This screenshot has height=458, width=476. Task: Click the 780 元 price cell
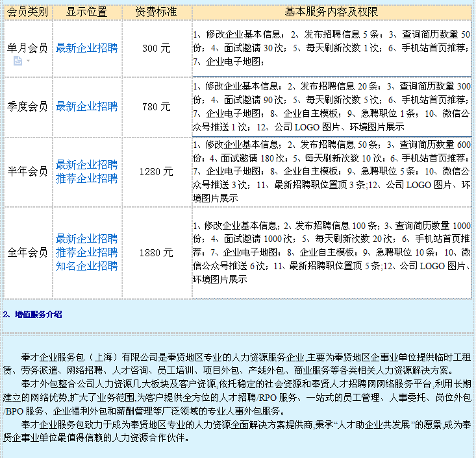pyautogui.click(x=157, y=107)
